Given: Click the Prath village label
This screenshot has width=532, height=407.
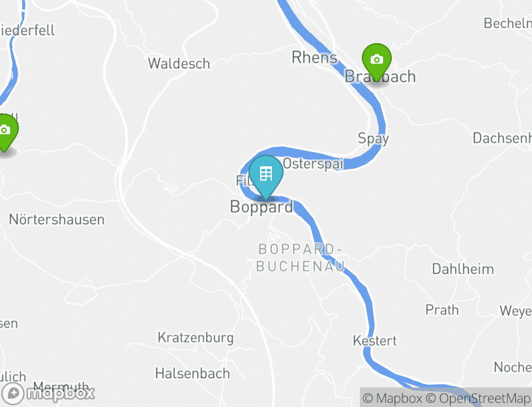Looking at the screenshot, I should click(442, 310).
